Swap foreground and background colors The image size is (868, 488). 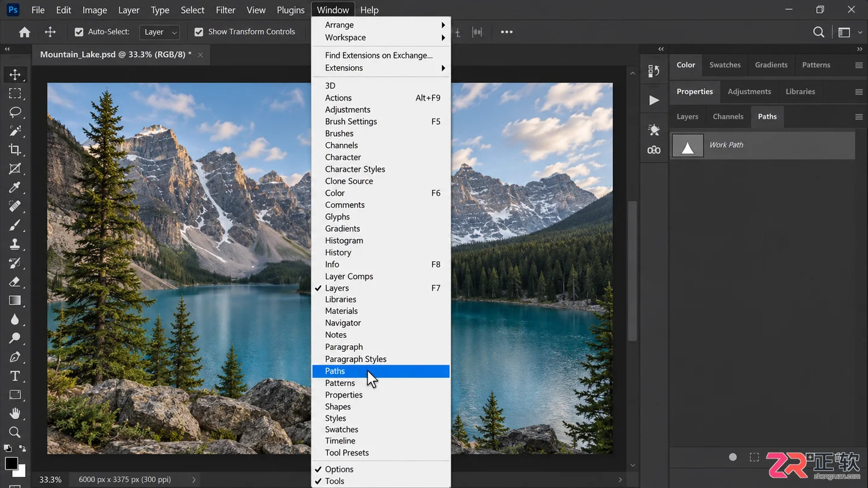(23, 448)
